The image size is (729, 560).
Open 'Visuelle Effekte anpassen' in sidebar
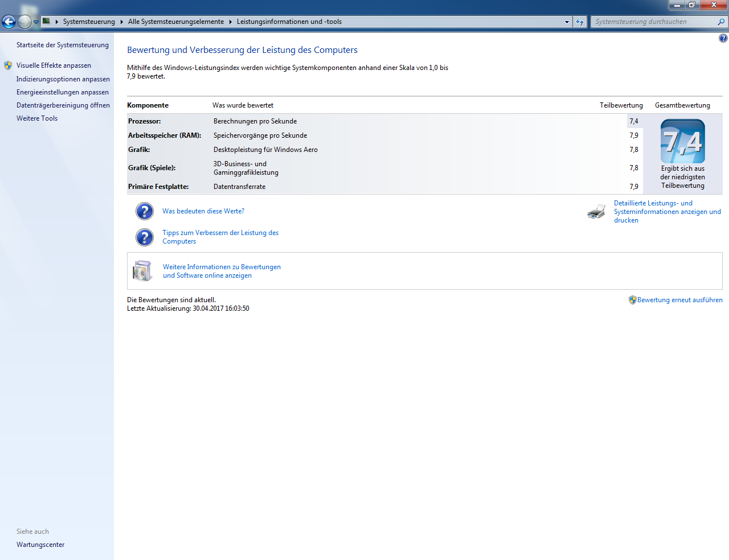click(54, 65)
